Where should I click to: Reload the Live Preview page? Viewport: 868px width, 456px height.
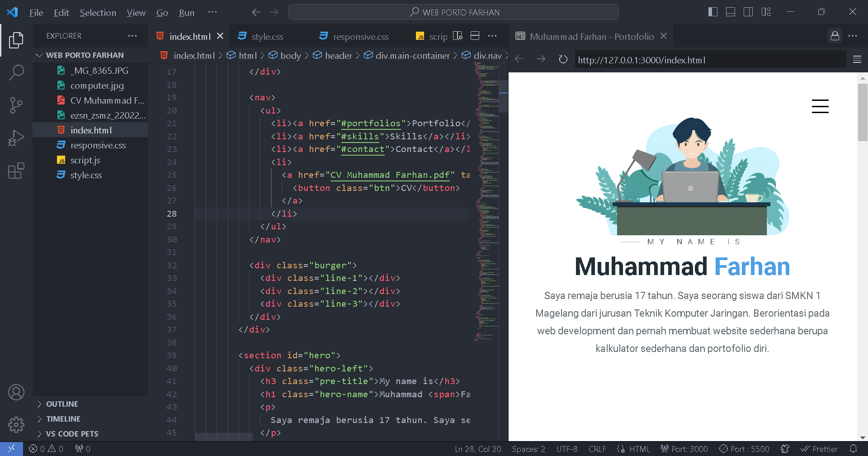562,59
